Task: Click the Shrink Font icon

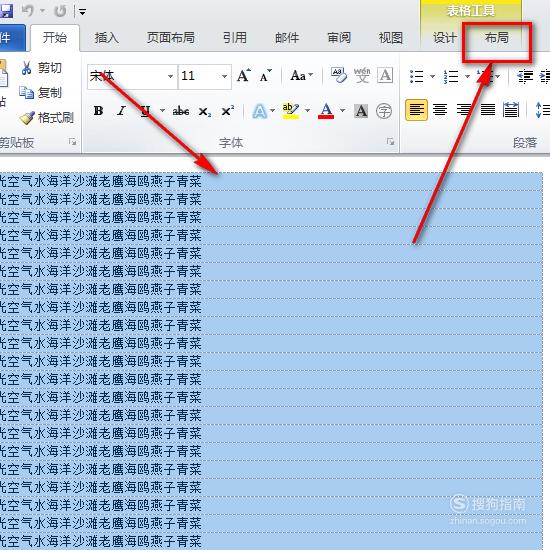Action: point(266,76)
